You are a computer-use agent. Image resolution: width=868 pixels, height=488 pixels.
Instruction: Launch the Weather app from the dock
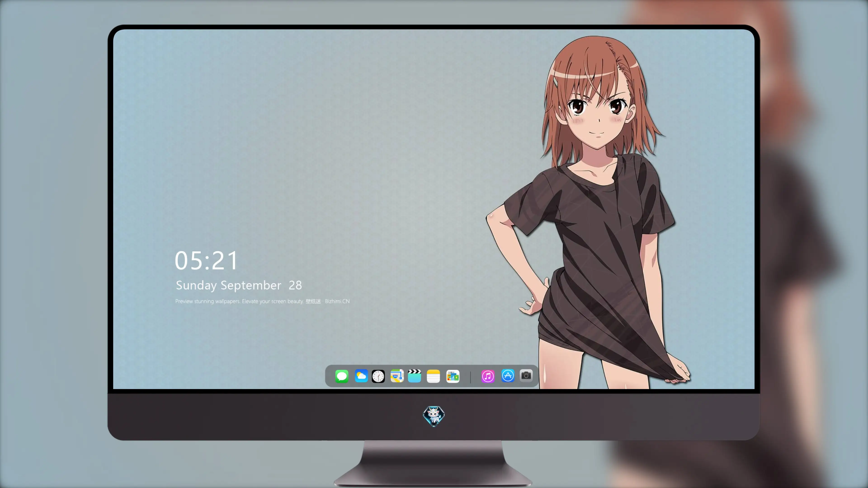point(361,376)
